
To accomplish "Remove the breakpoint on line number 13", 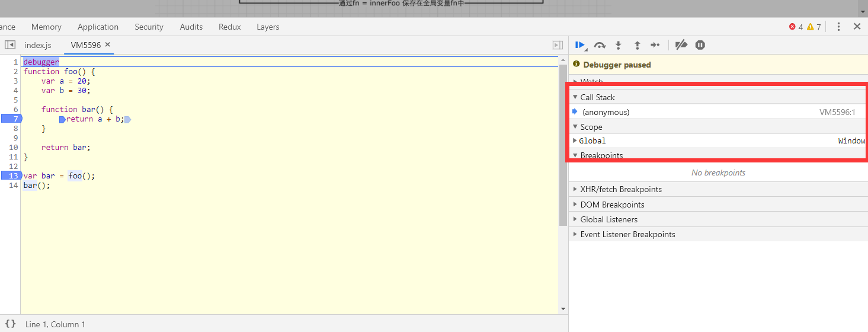I will click(x=11, y=176).
